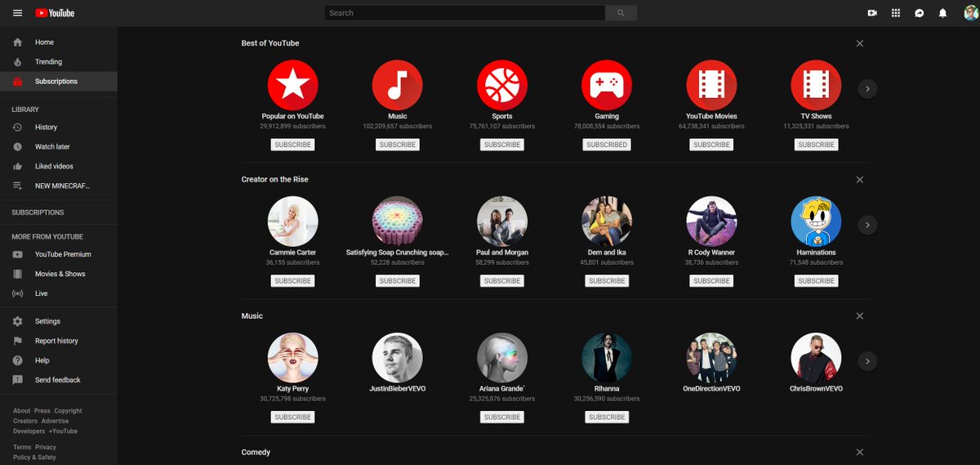Select Subscriptions in sidebar
Image resolution: width=980 pixels, height=465 pixels.
(x=59, y=82)
